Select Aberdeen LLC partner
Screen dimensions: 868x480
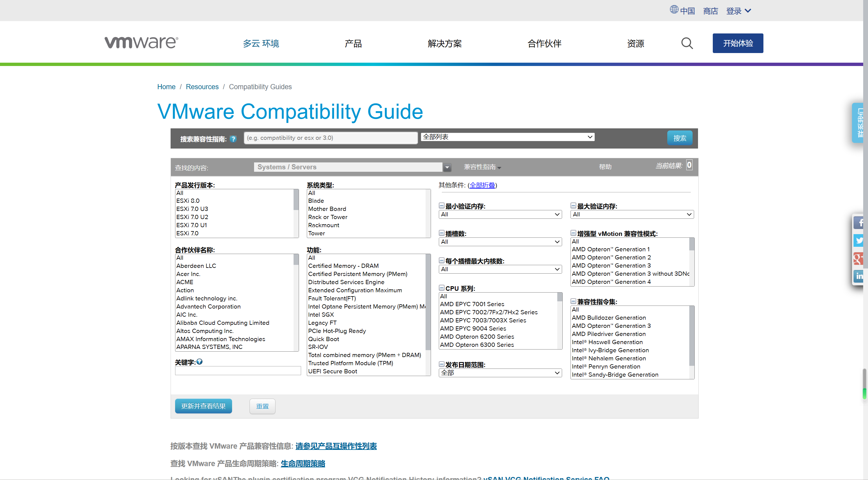(234, 266)
